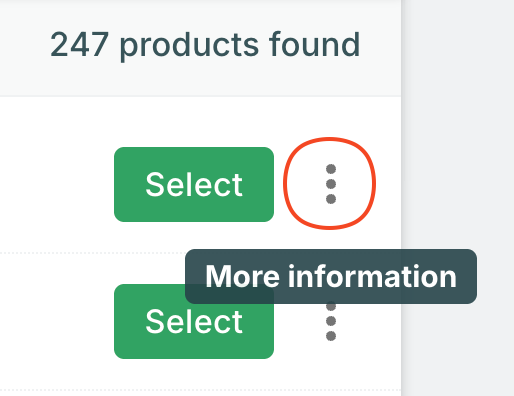Show more information for the first product
The width and height of the screenshot is (514, 396).
pos(330,184)
